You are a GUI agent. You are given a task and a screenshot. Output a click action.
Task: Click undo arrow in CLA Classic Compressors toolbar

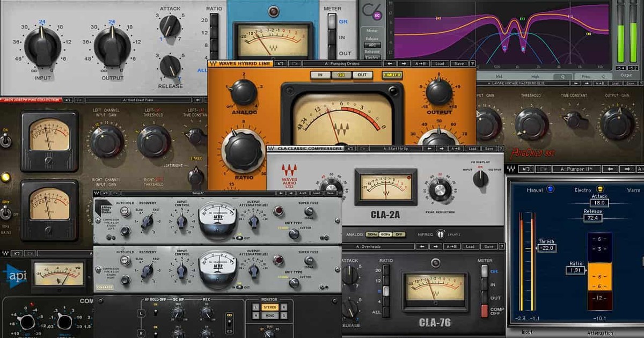pos(350,149)
